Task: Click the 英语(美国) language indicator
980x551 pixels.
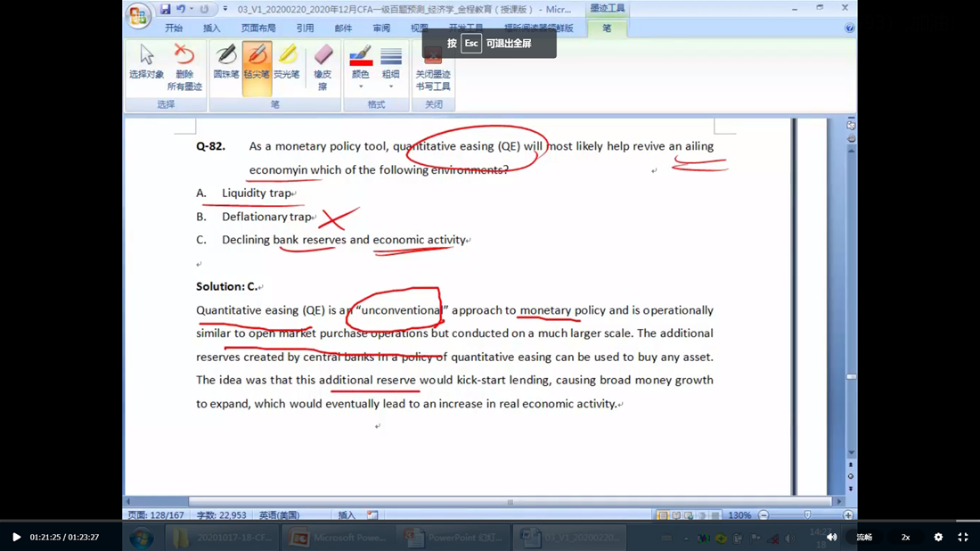Action: tap(280, 515)
